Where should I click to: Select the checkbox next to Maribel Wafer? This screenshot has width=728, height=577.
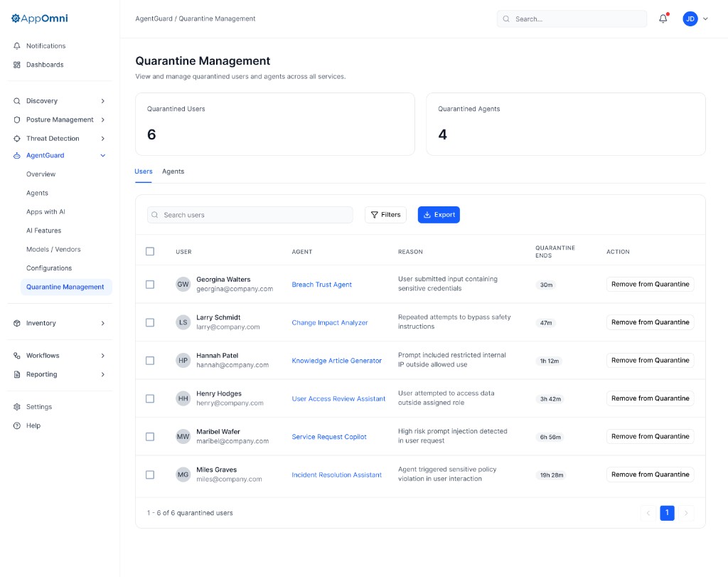[150, 436]
